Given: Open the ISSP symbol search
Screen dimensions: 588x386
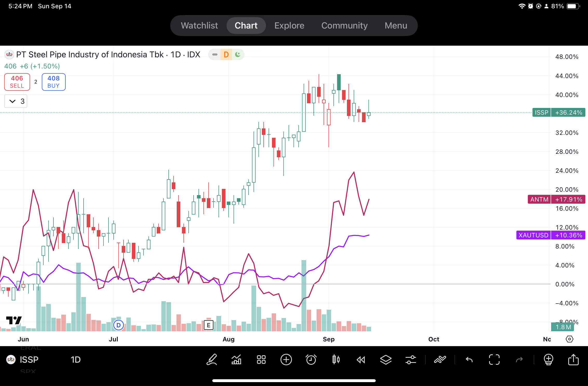Looking at the screenshot, I should 23,360.
